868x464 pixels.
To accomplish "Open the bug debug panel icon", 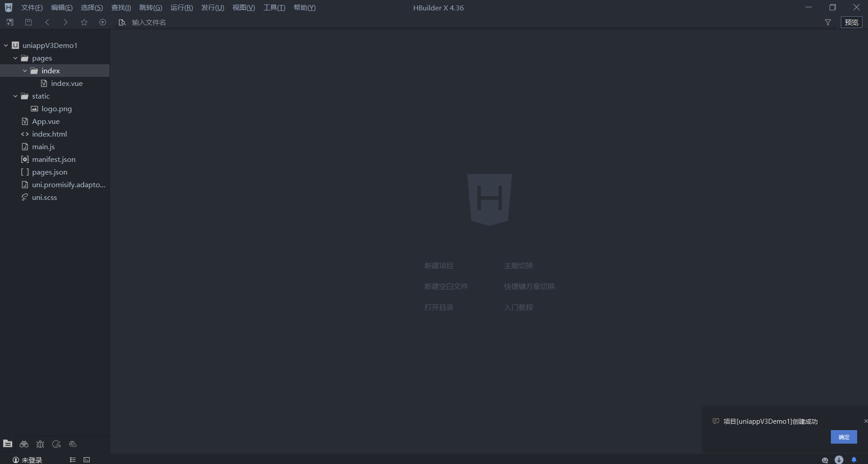I will click(x=40, y=444).
